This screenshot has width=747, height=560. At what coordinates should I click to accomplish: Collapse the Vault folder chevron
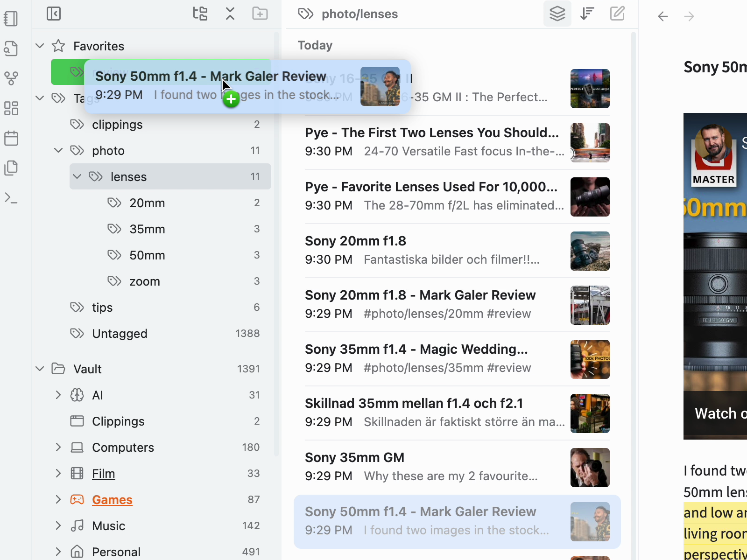pyautogui.click(x=40, y=369)
